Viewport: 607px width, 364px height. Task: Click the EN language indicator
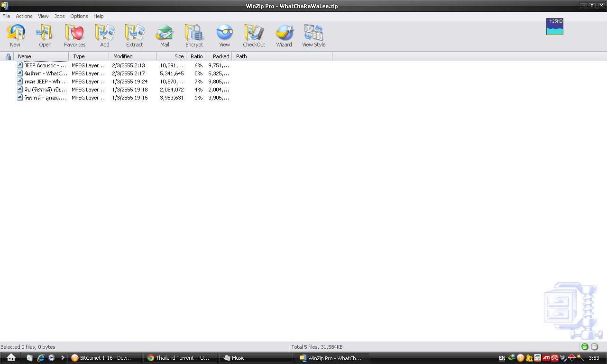502,358
